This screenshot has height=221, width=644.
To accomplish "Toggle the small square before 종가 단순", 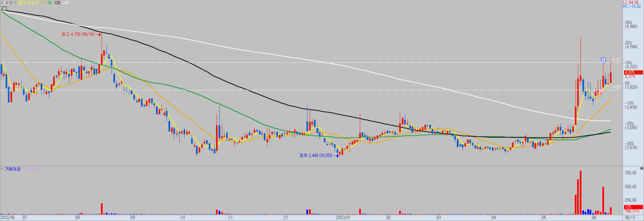I will tap(15, 3).
